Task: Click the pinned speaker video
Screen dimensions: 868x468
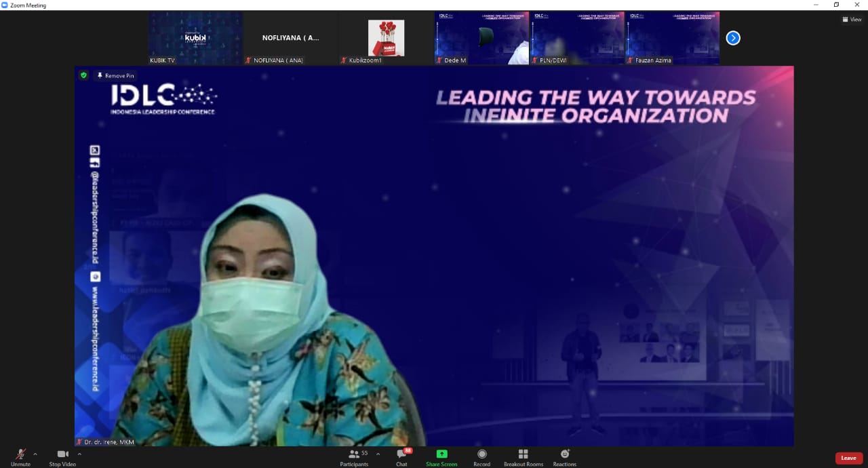Action: coord(434,256)
